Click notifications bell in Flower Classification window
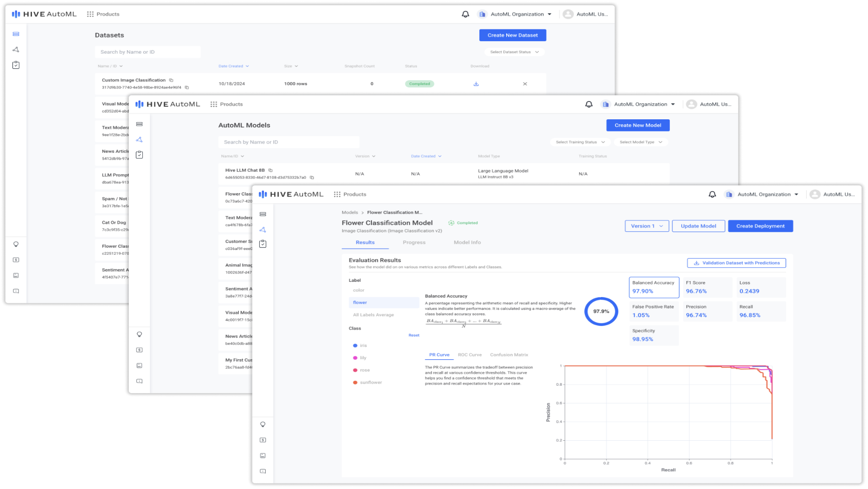Viewport: 868px width, 489px height. tap(712, 195)
